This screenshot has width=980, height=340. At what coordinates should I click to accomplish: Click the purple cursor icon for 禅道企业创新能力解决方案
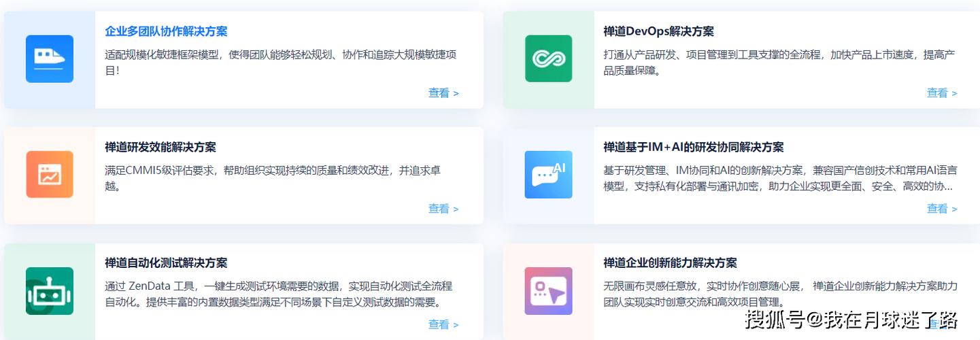pos(548,291)
